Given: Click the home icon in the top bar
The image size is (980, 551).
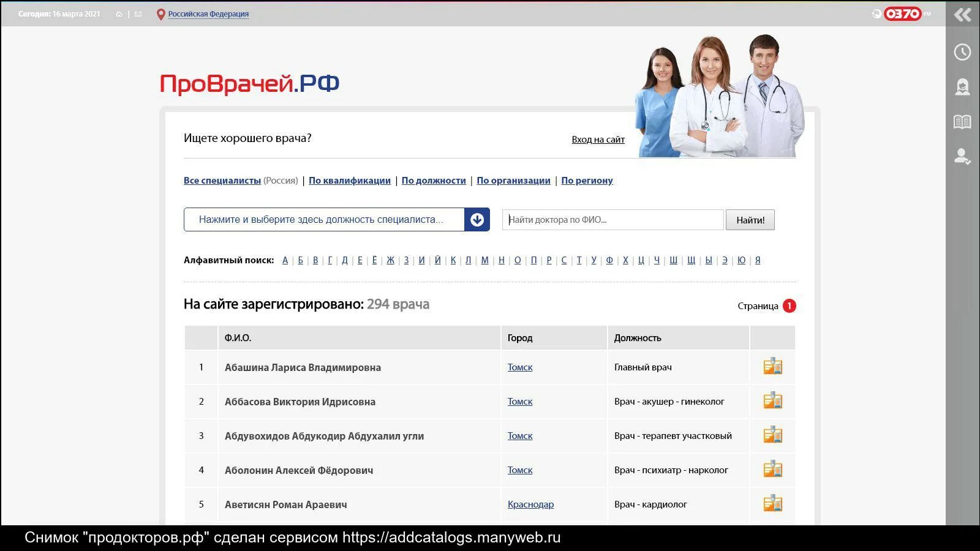Looking at the screenshot, I should (x=119, y=12).
